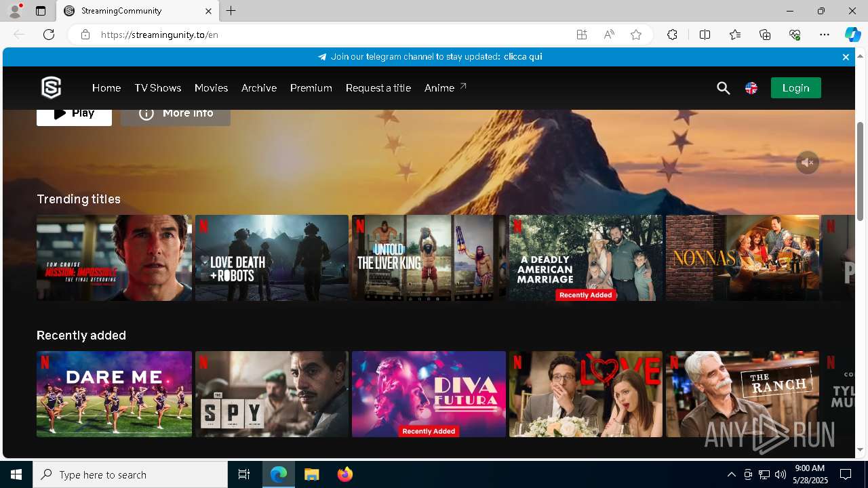Viewport: 868px width, 488px height.
Task: Click the green Login button
Action: (x=795, y=88)
